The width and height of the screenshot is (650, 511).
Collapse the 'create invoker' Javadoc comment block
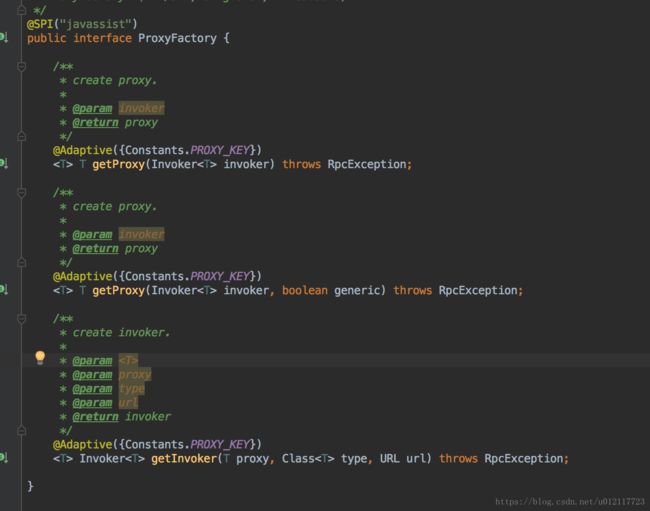21,318
